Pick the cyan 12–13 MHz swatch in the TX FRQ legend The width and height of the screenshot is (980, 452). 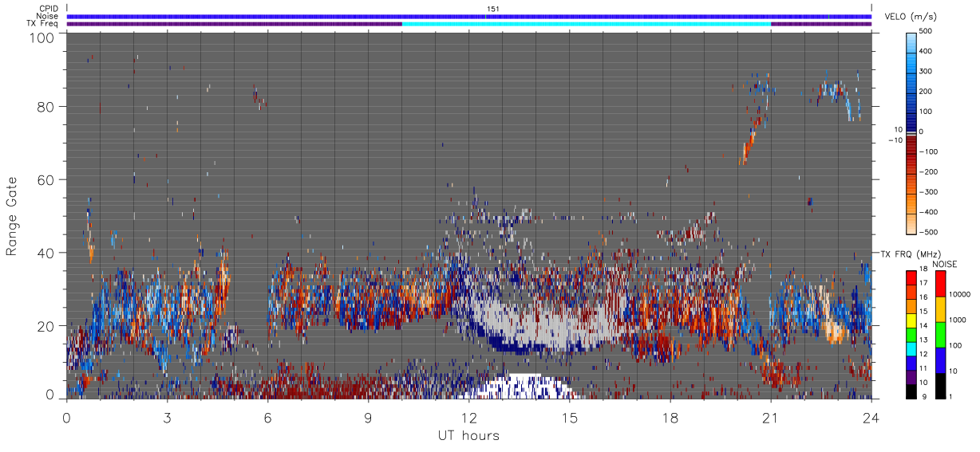pos(911,348)
